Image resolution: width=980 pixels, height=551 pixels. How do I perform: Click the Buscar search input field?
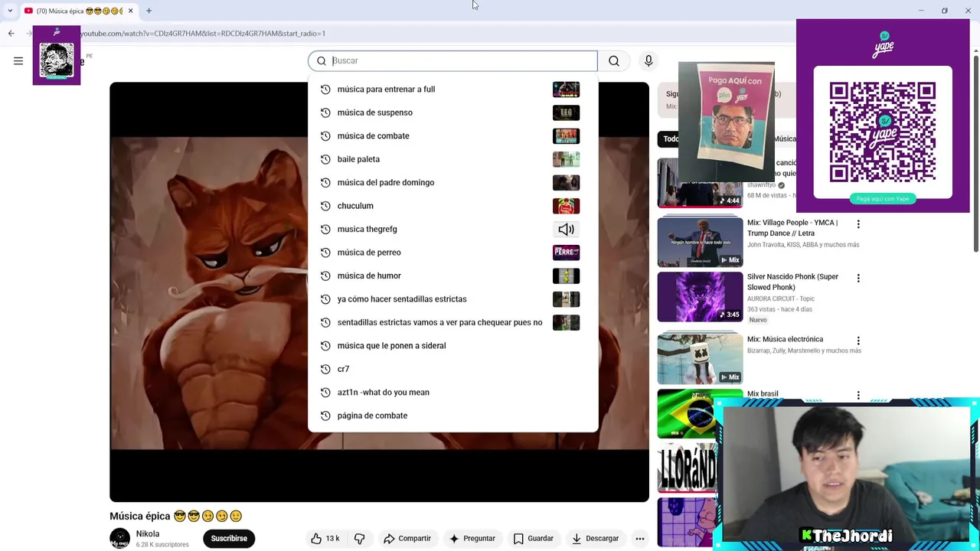(452, 61)
